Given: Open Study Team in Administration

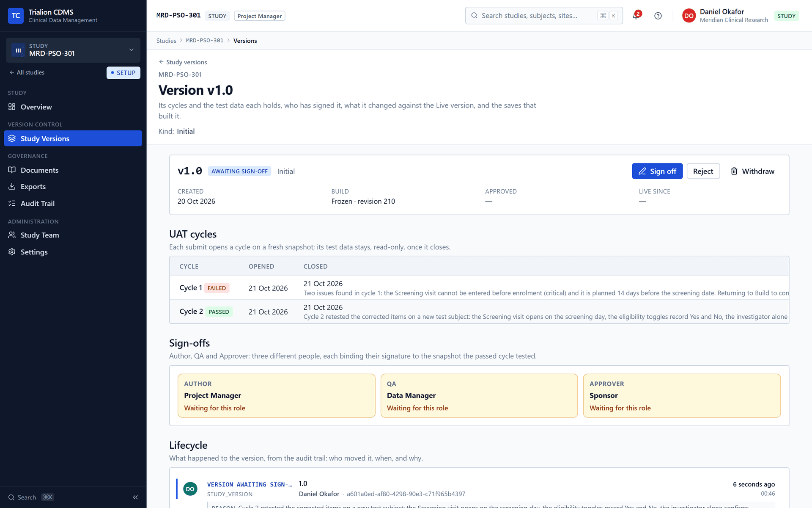Looking at the screenshot, I should (x=73, y=235).
